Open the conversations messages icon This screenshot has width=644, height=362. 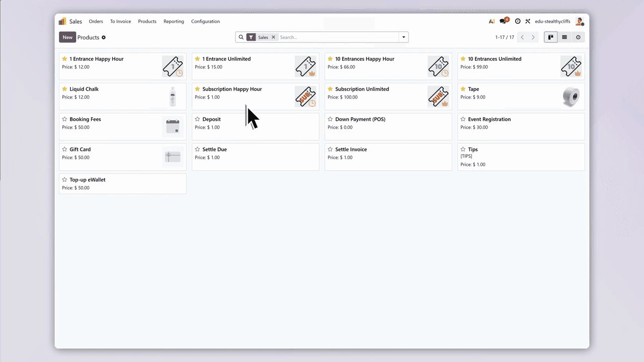[x=503, y=22]
